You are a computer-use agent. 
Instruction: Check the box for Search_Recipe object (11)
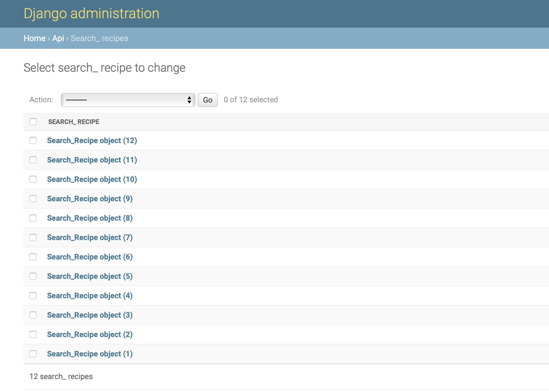33,160
